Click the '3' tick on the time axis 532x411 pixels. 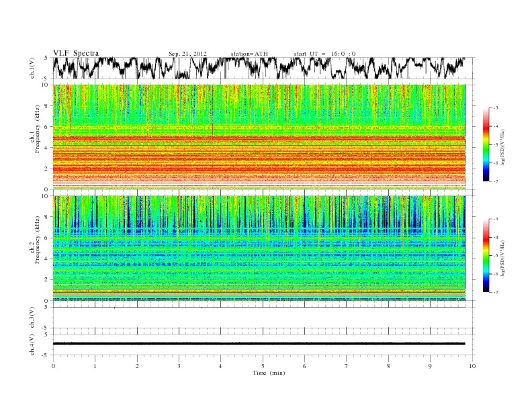(x=179, y=366)
